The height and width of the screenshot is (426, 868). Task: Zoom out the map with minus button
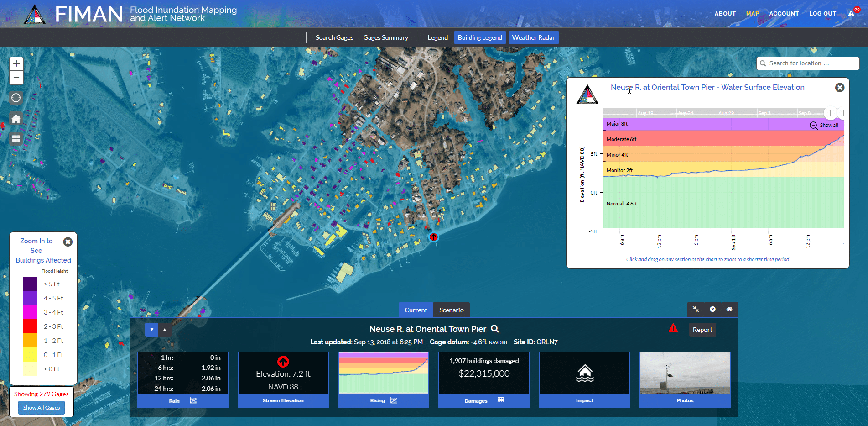point(16,78)
